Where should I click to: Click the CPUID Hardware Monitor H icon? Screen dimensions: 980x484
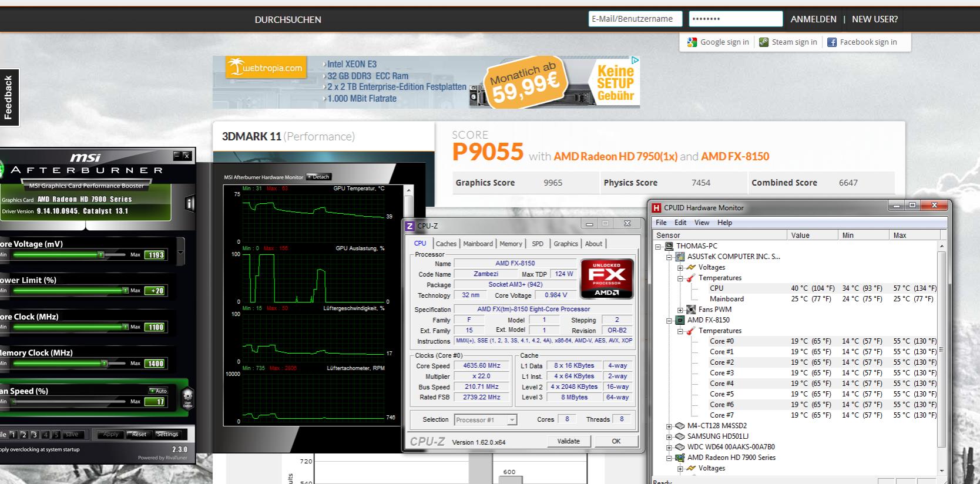point(656,208)
